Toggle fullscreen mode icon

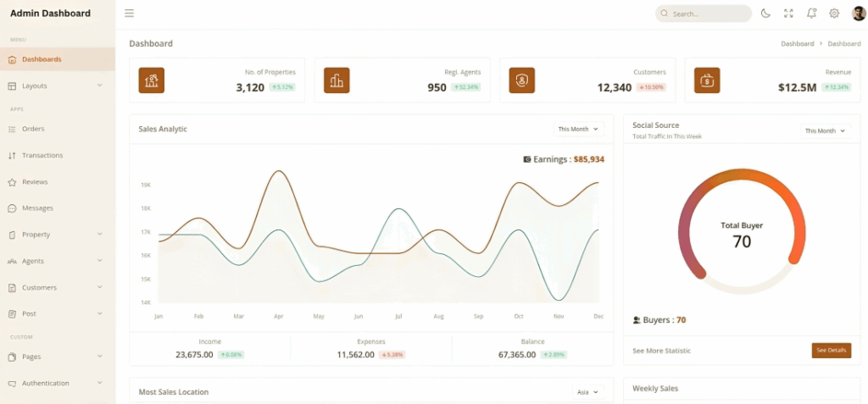788,14
